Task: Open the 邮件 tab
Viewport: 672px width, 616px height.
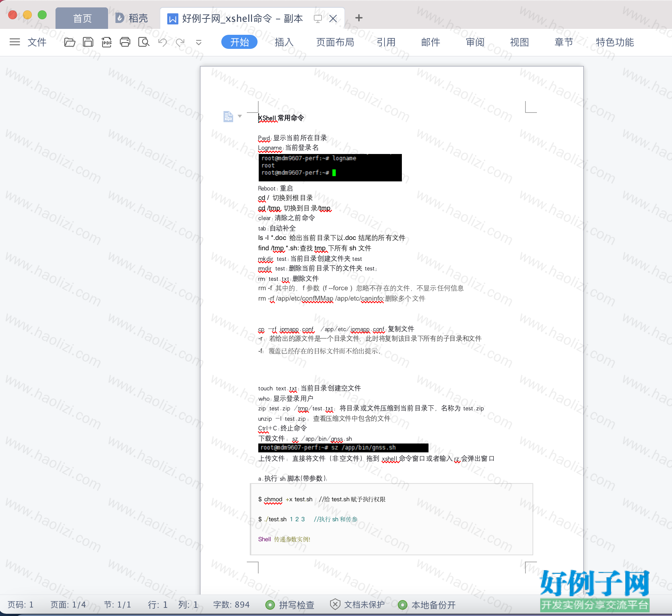Action: tap(431, 42)
